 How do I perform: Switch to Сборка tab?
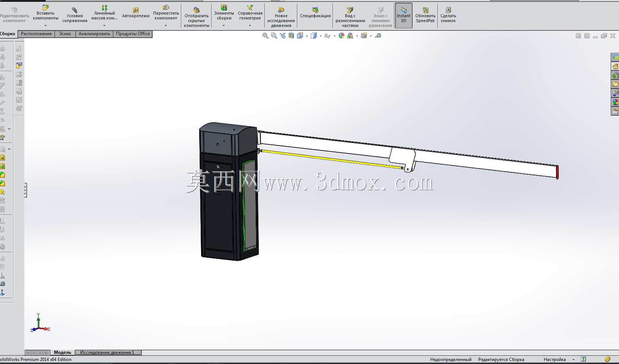[x=8, y=34]
